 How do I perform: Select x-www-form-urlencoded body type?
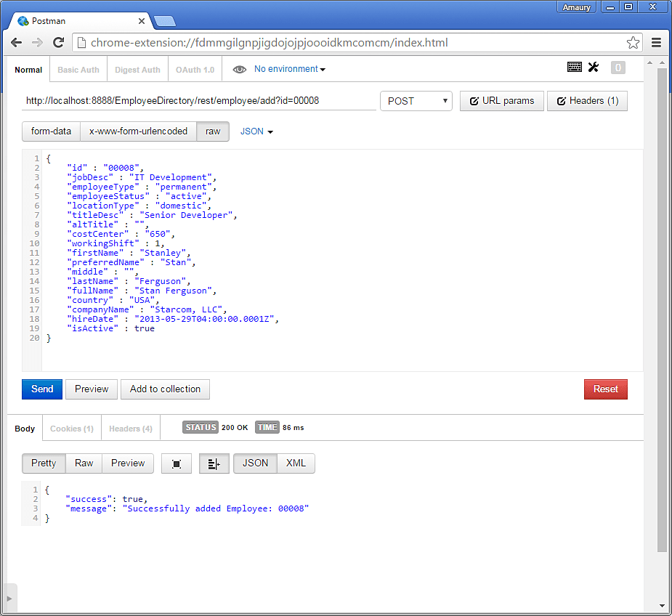click(x=139, y=131)
